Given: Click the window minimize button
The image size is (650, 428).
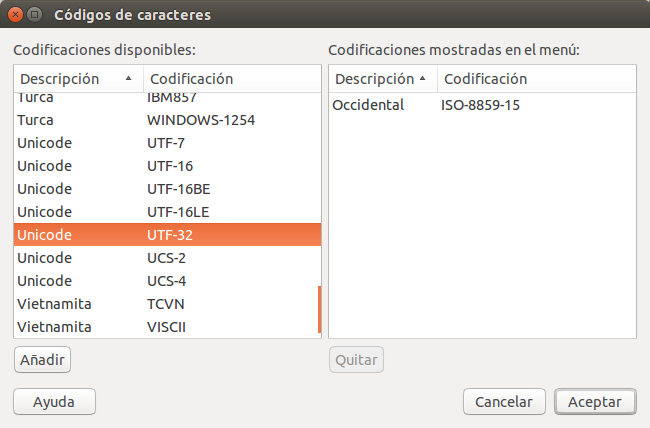Looking at the screenshot, I should [35, 15].
